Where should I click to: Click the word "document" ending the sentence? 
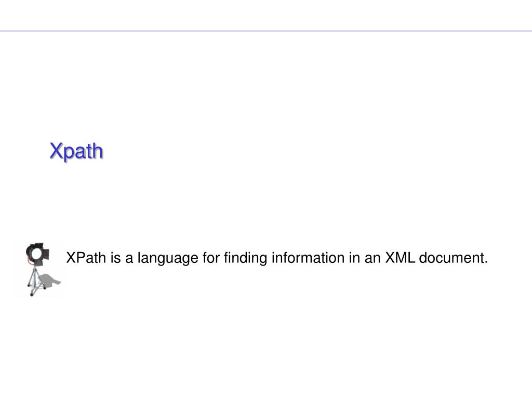tap(451, 258)
